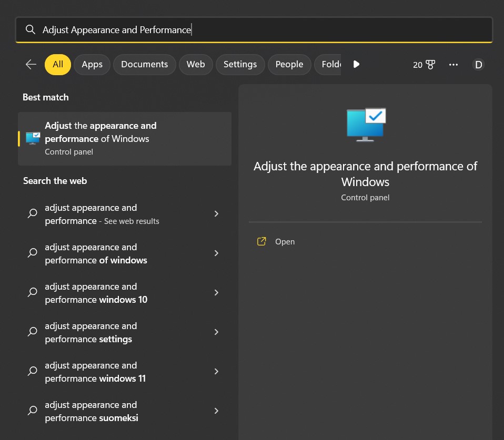
Task: Click the play icon near the rewards counter
Action: coord(356,64)
